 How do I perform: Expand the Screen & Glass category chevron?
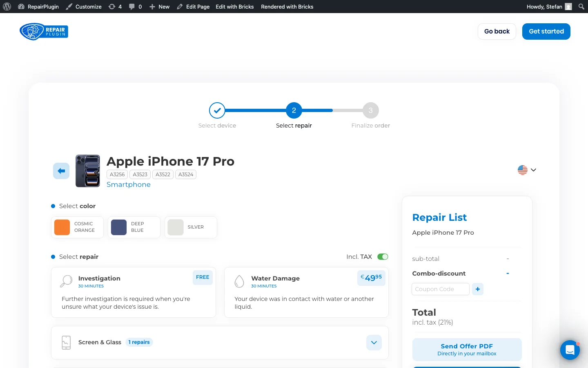(374, 343)
